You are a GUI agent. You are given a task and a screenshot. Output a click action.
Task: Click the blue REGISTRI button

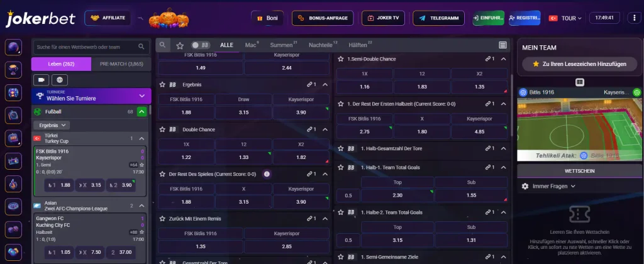[525, 18]
